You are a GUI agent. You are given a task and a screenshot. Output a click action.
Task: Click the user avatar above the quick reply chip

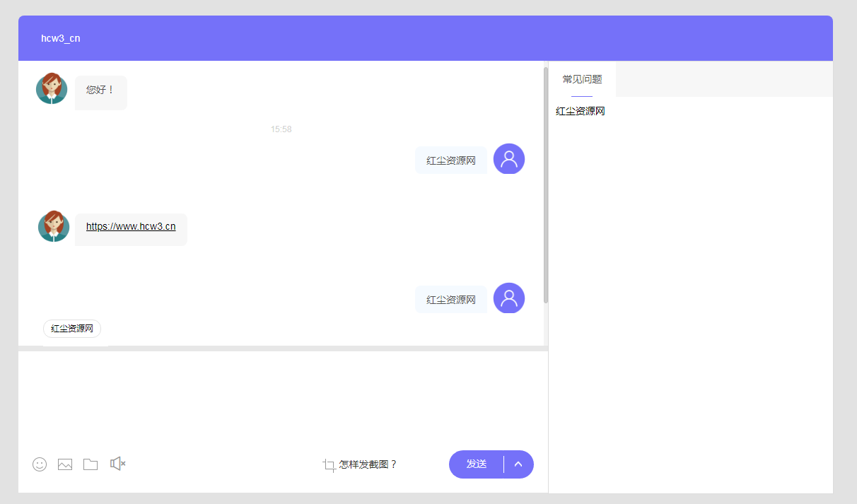[x=509, y=298]
